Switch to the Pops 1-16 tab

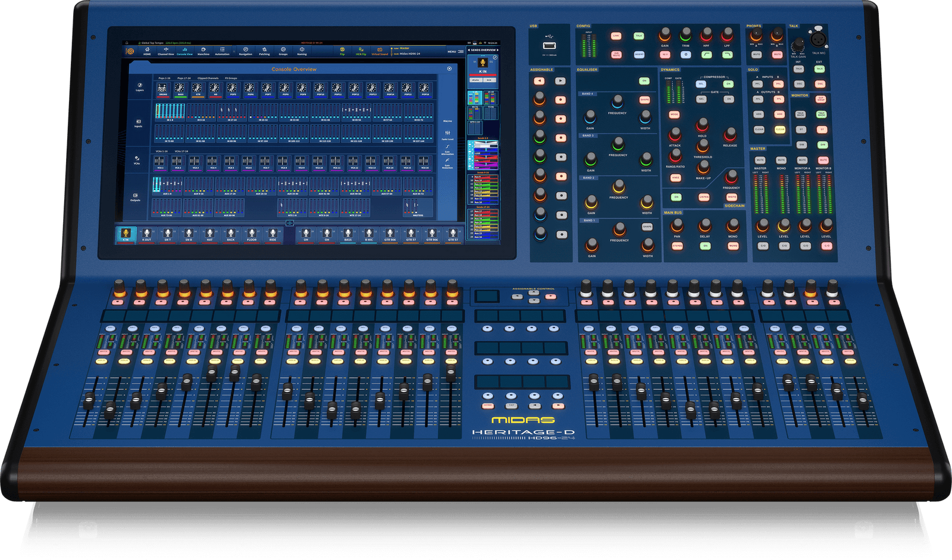164,78
